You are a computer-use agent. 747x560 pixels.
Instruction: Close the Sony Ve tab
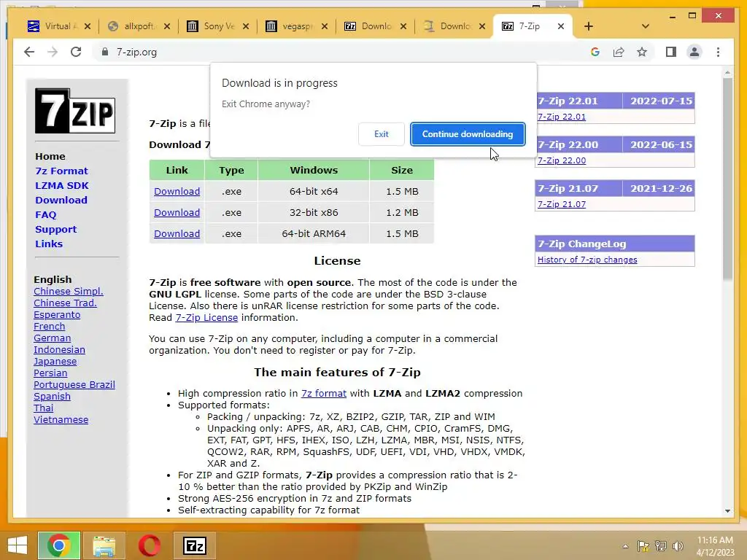click(x=246, y=26)
